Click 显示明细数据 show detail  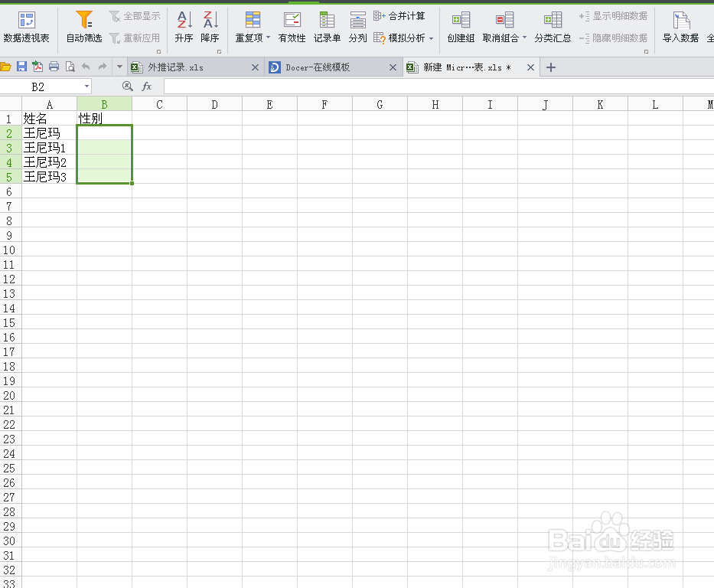tap(613, 16)
